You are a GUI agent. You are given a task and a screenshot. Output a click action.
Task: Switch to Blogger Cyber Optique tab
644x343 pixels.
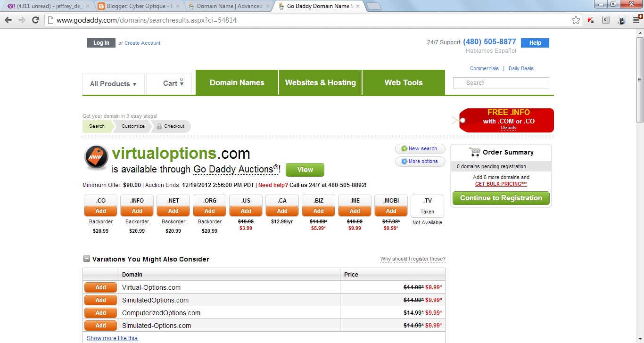[137, 6]
